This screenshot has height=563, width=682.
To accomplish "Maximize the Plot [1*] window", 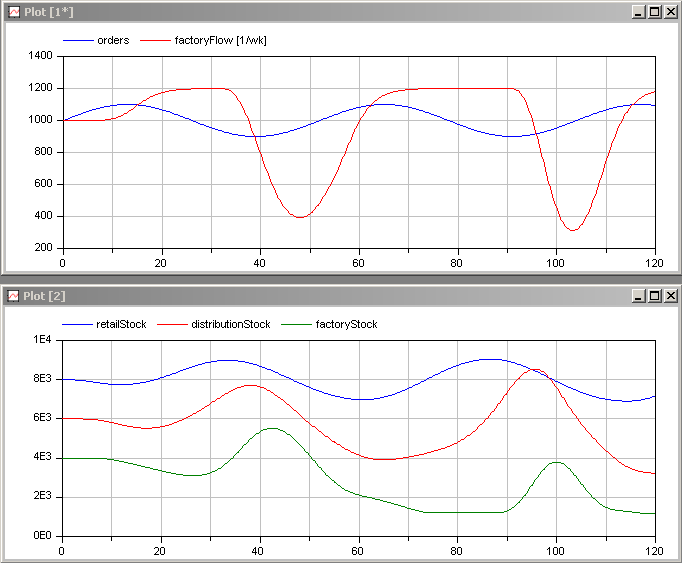I will (655, 12).
